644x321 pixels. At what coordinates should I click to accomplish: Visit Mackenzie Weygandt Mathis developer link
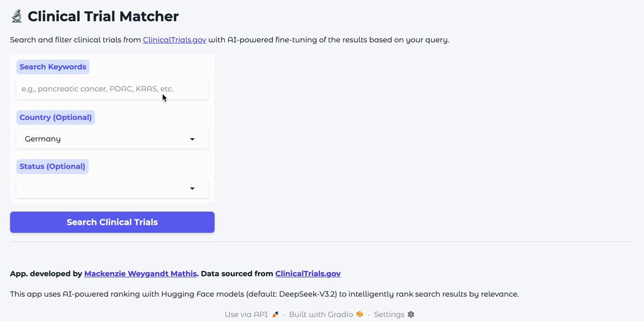click(141, 274)
